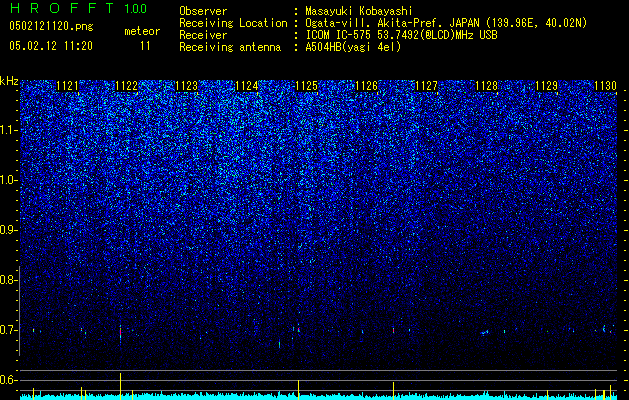Click the meteor count value 11
This screenshot has width=629, height=400.
coord(145,46)
